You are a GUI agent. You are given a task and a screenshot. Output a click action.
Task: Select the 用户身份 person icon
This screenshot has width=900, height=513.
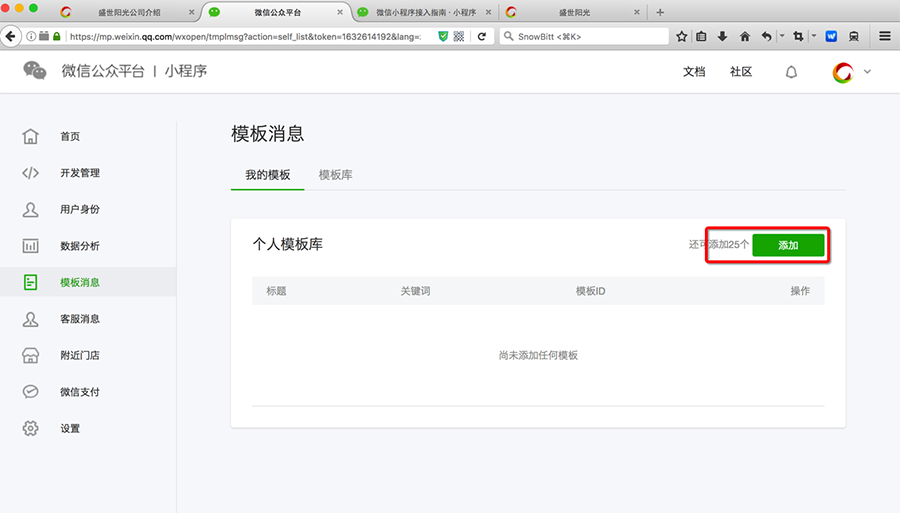point(30,209)
